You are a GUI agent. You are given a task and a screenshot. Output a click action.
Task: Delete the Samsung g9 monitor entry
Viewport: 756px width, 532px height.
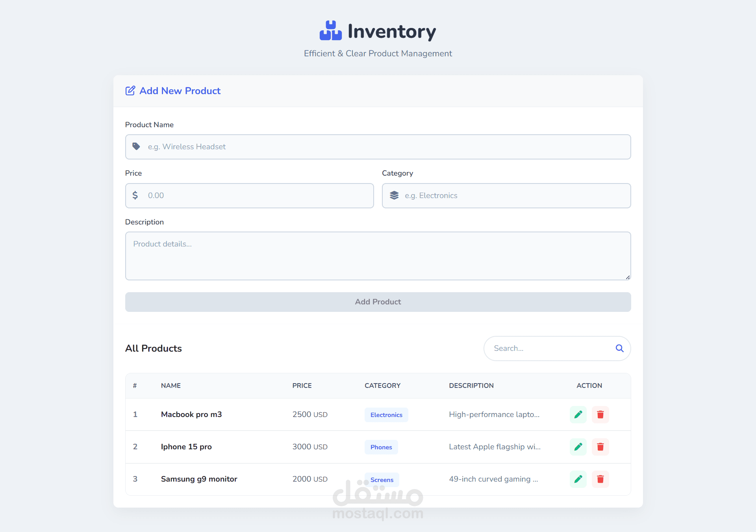600,479
